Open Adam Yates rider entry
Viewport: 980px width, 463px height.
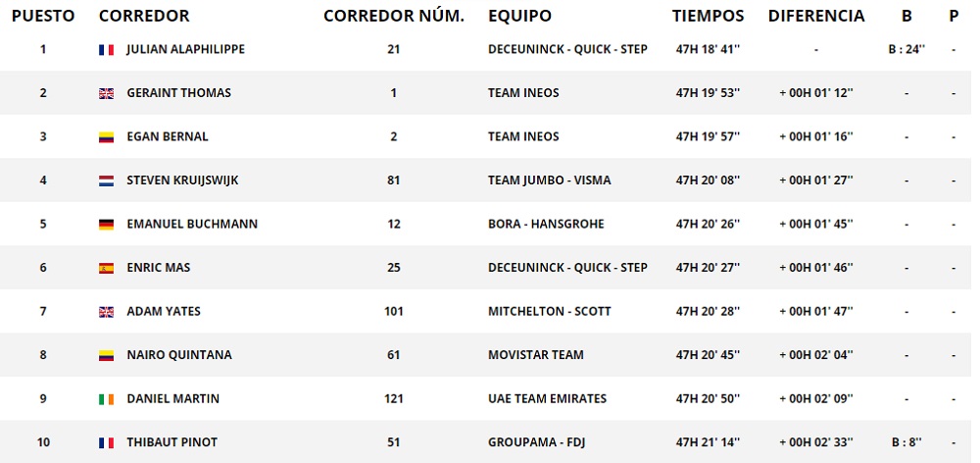point(164,311)
